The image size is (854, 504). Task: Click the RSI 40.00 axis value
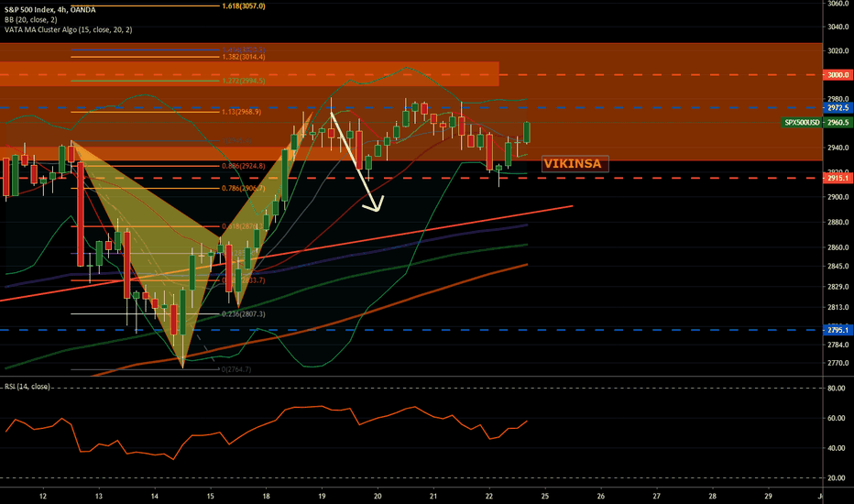[836, 448]
